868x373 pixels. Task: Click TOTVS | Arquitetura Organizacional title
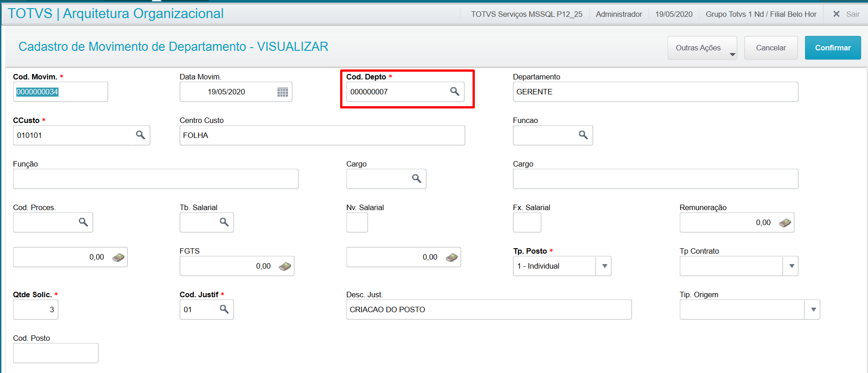tap(116, 14)
